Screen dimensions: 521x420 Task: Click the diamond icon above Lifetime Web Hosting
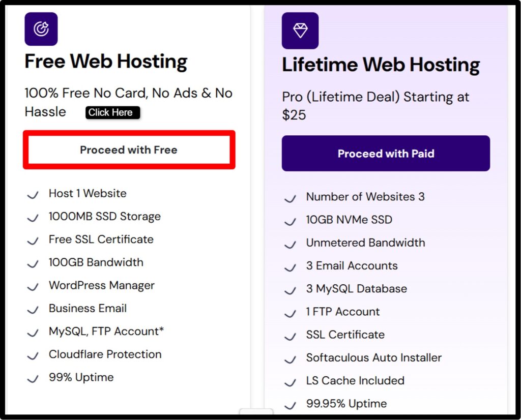click(300, 31)
